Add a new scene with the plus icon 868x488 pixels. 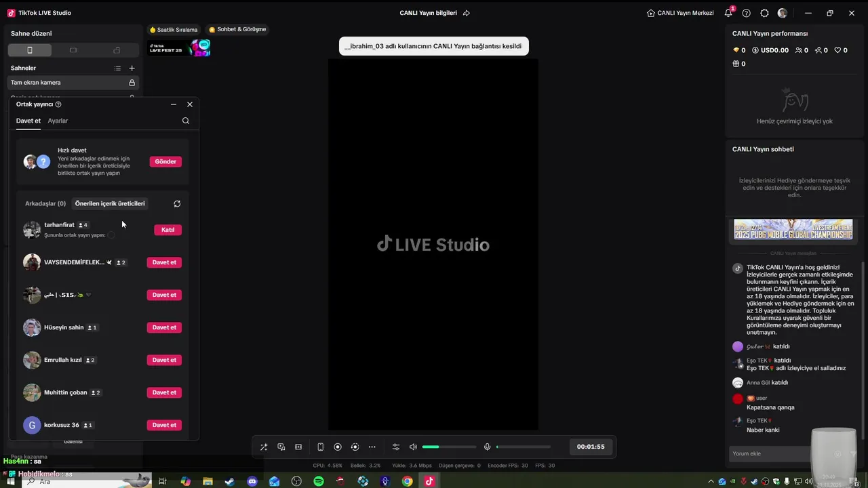(132, 68)
